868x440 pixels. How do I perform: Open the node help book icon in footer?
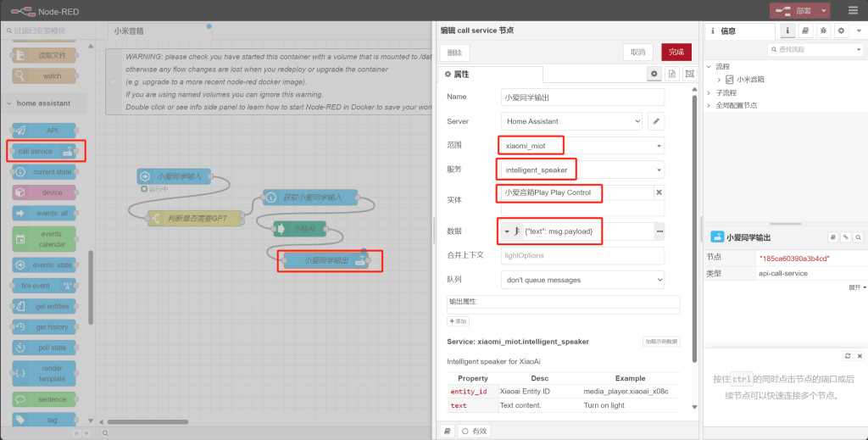tap(448, 432)
